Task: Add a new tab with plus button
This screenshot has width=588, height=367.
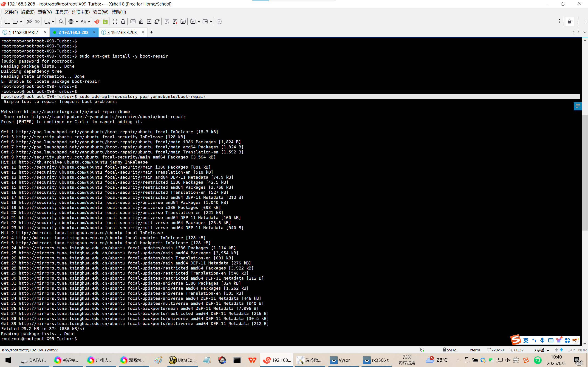Action: point(151,32)
